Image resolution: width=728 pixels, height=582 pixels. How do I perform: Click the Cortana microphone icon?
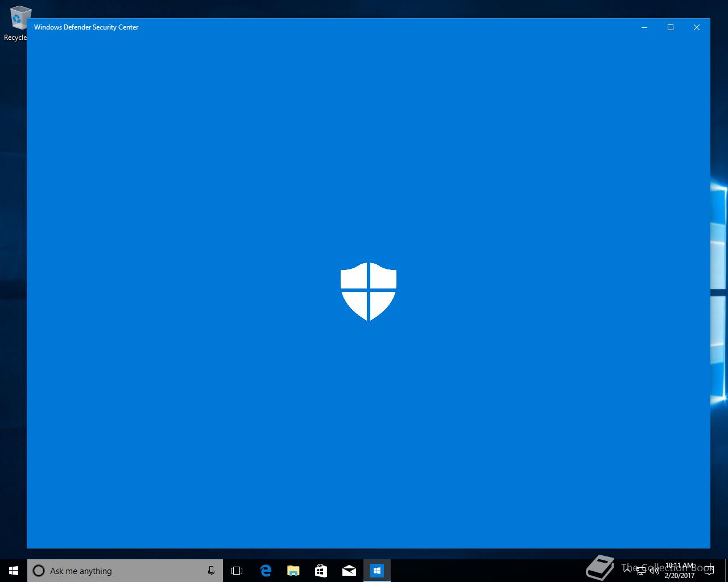point(211,571)
